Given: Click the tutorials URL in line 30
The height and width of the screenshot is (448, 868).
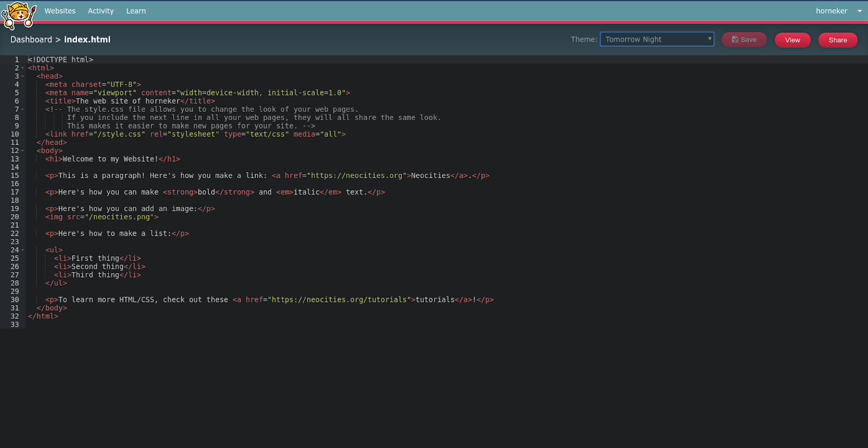Looking at the screenshot, I should click(339, 300).
